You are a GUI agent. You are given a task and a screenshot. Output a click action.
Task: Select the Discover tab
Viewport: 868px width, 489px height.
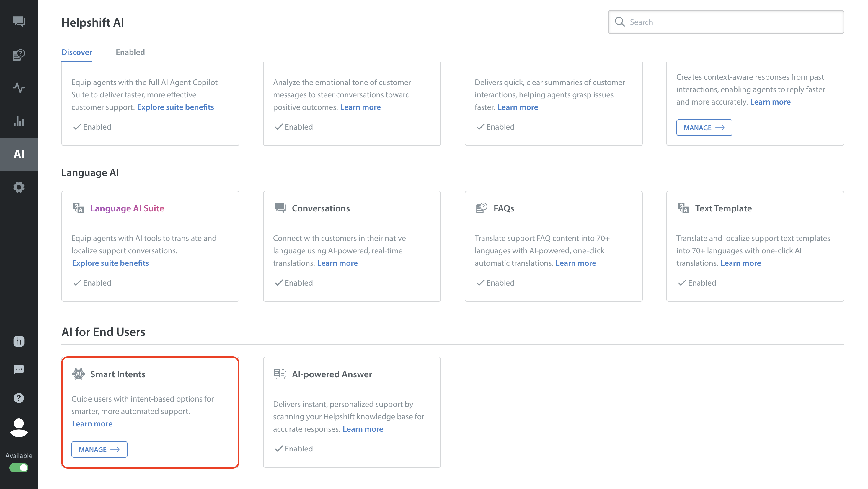tap(76, 52)
